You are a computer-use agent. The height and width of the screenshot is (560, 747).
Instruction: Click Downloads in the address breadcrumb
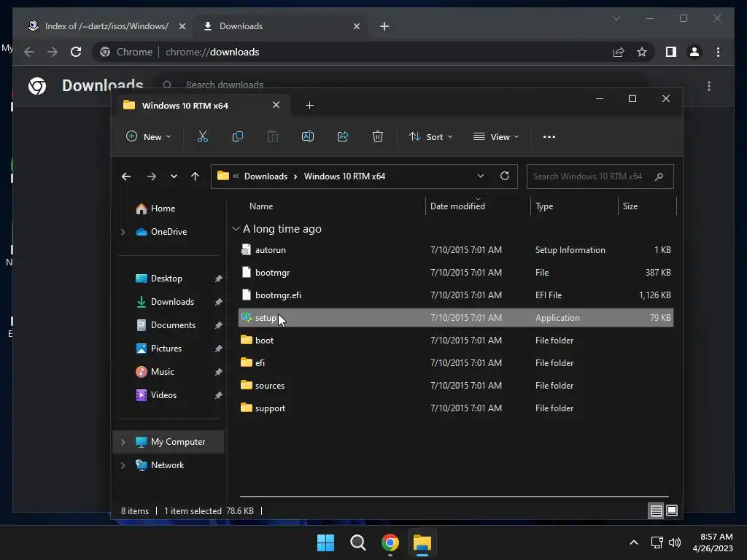(266, 176)
